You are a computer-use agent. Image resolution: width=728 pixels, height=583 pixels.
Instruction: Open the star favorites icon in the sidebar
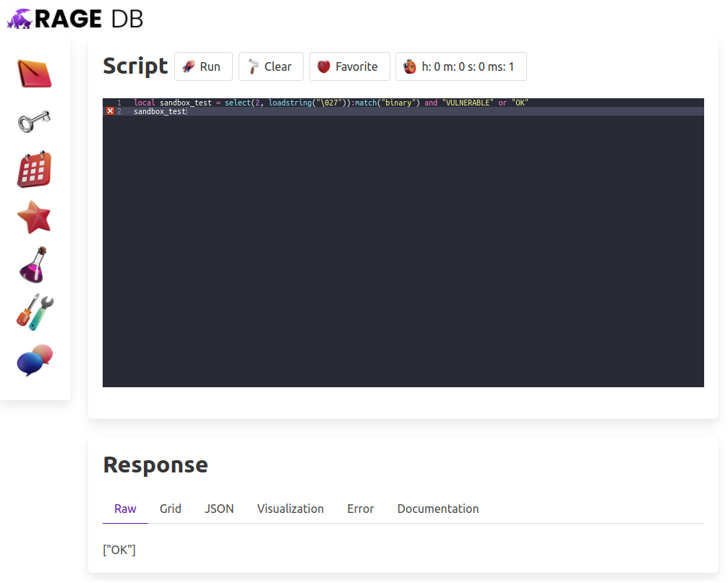(35, 217)
